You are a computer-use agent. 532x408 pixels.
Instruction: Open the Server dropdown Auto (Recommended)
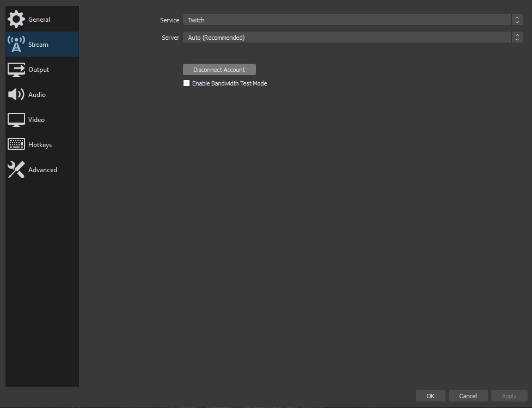(352, 38)
